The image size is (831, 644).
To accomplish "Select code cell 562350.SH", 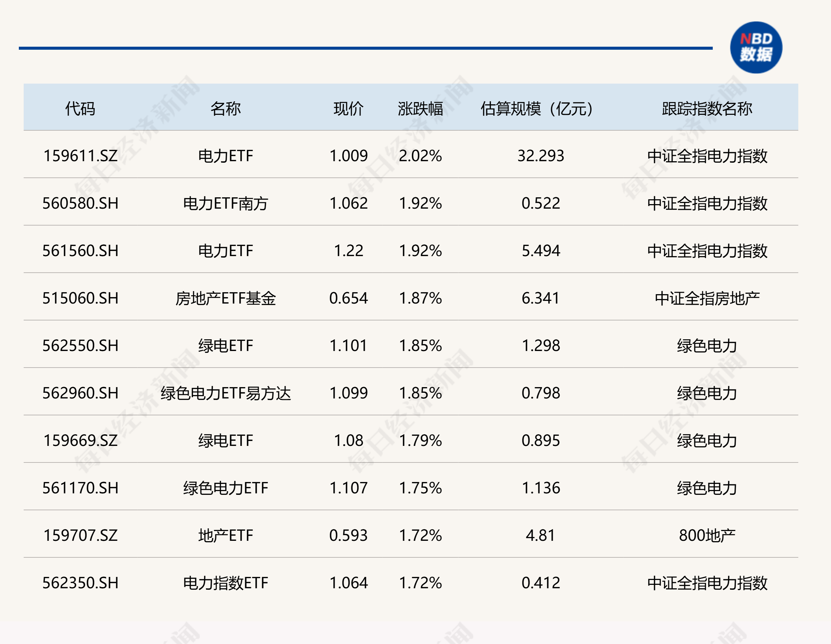I will 80,583.
